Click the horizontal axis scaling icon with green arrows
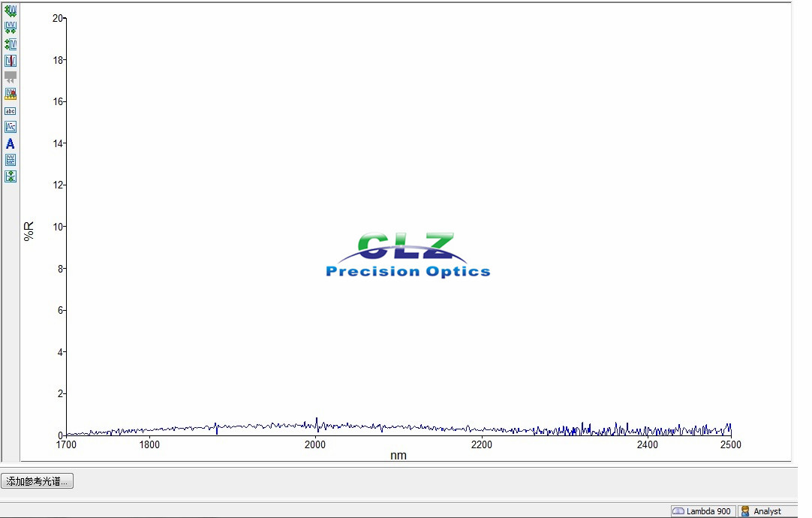This screenshot has height=518, width=812. pyautogui.click(x=11, y=28)
